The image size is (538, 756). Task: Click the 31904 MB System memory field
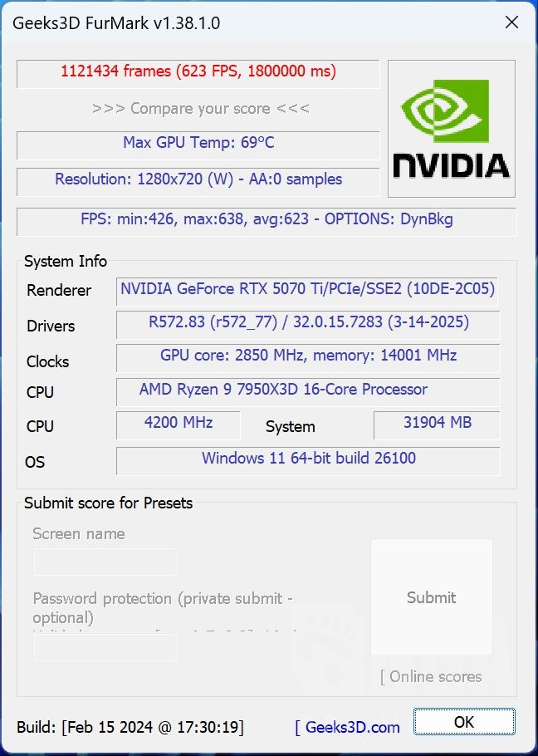pos(436,425)
